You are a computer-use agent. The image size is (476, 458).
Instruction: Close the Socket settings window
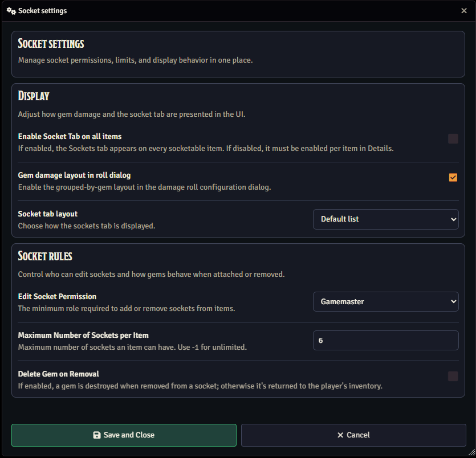click(464, 11)
